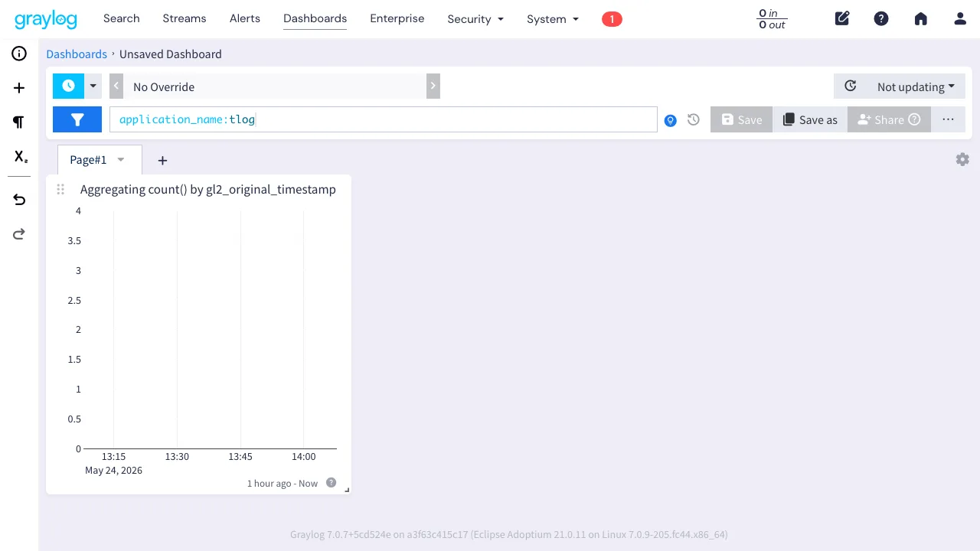
Task: Click the undo arrow icon
Action: pos(19,200)
